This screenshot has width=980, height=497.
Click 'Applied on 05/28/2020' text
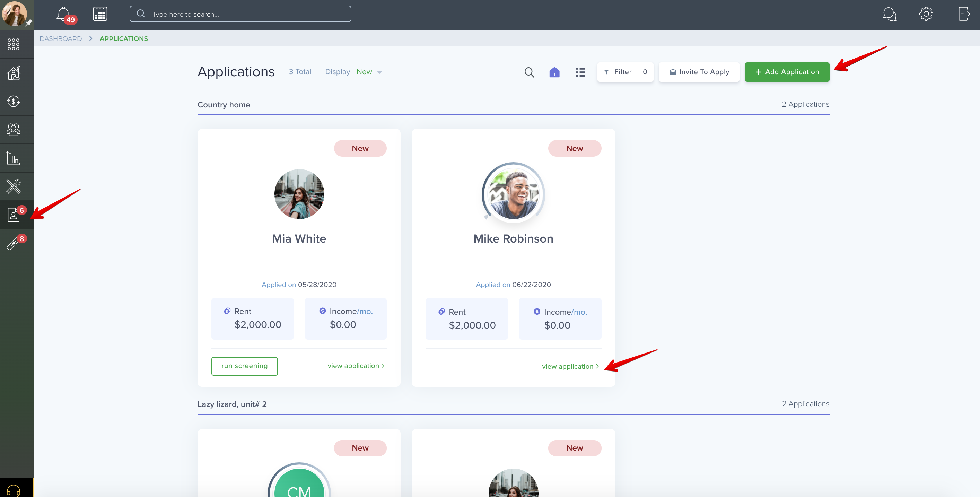[x=299, y=285]
